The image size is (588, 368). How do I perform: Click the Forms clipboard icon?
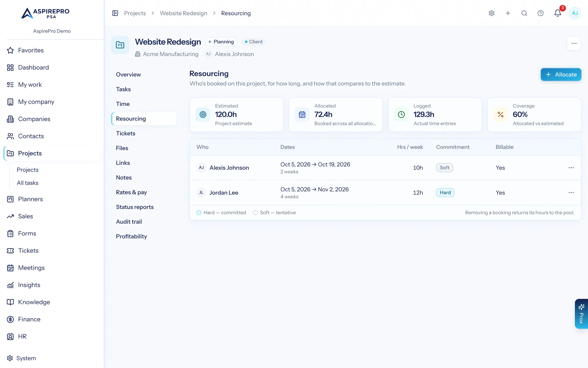tap(10, 233)
